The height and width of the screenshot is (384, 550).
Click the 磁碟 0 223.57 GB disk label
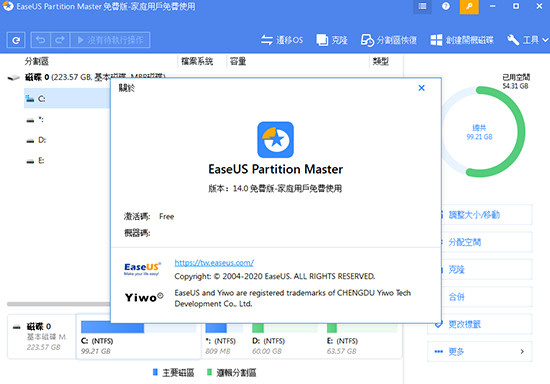(x=41, y=337)
